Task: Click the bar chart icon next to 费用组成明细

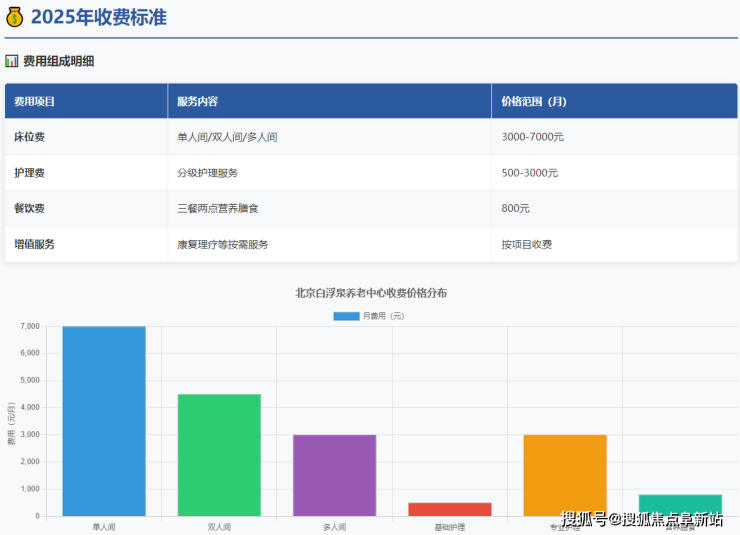Action: pyautogui.click(x=12, y=61)
